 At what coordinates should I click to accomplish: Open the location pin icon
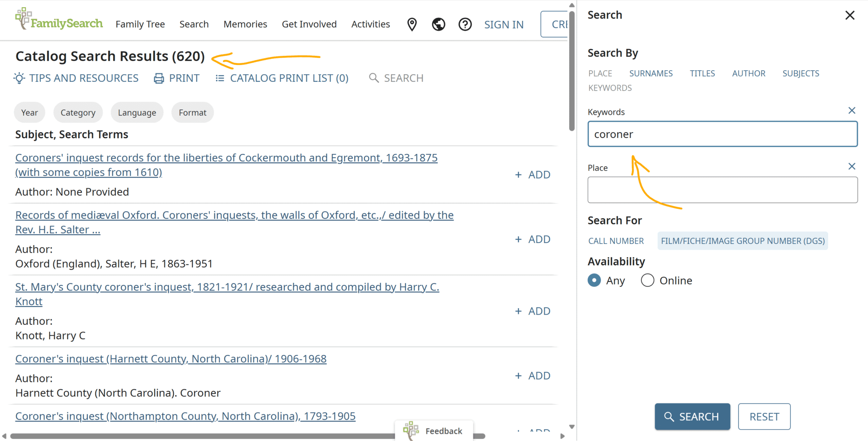412,25
